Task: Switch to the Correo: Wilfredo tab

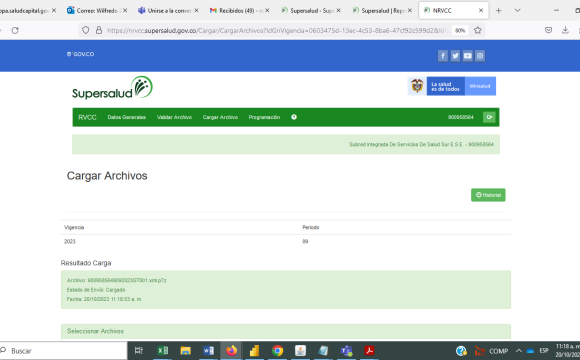Action: (x=97, y=10)
